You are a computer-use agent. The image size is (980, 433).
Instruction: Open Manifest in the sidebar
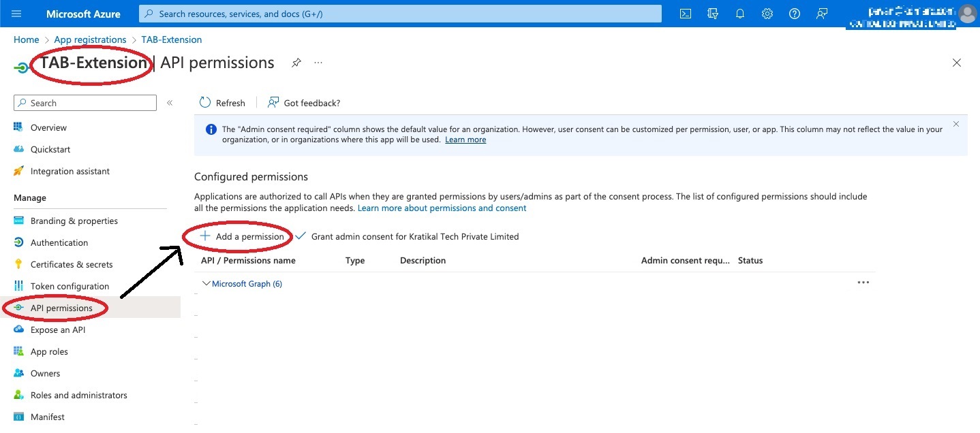(48, 417)
